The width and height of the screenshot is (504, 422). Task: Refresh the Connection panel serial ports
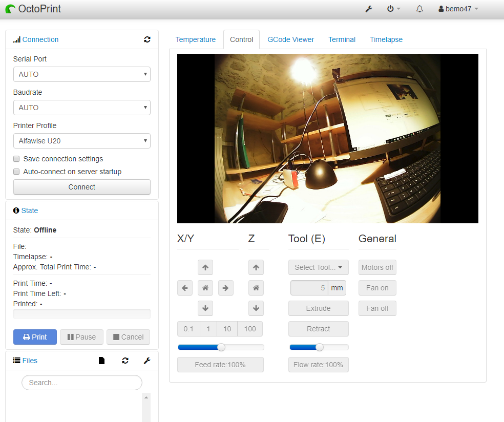coord(147,39)
